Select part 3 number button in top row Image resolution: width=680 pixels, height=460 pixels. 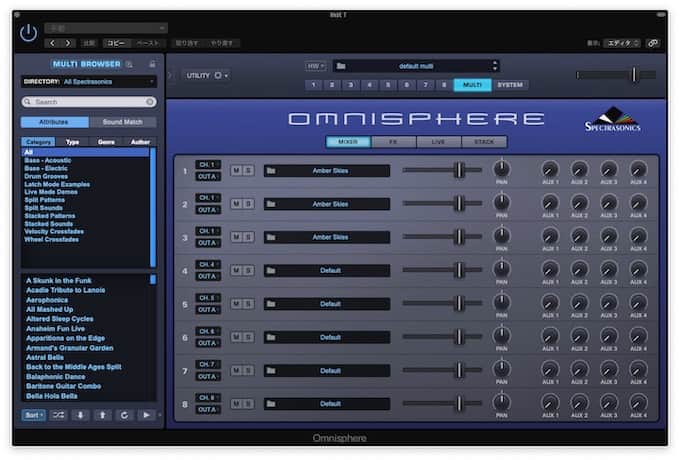tap(350, 85)
